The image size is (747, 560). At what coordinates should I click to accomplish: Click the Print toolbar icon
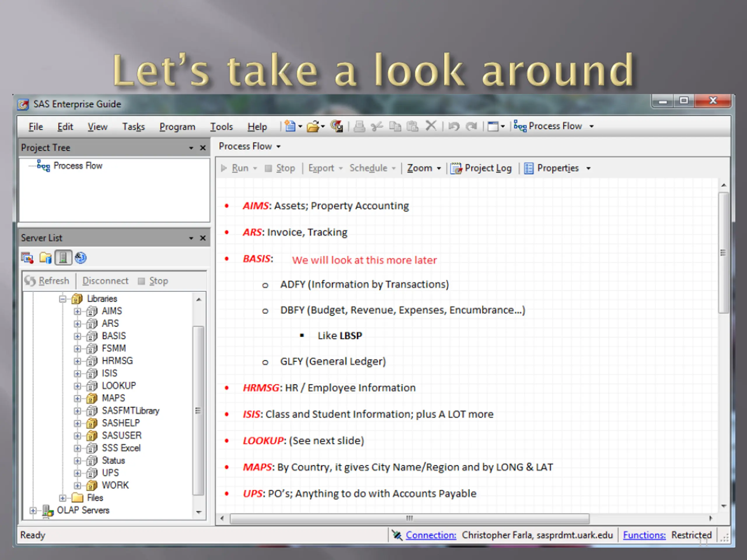[x=359, y=127]
